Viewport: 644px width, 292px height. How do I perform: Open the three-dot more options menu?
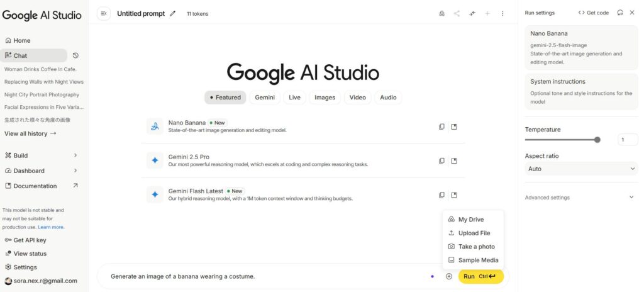click(x=502, y=13)
